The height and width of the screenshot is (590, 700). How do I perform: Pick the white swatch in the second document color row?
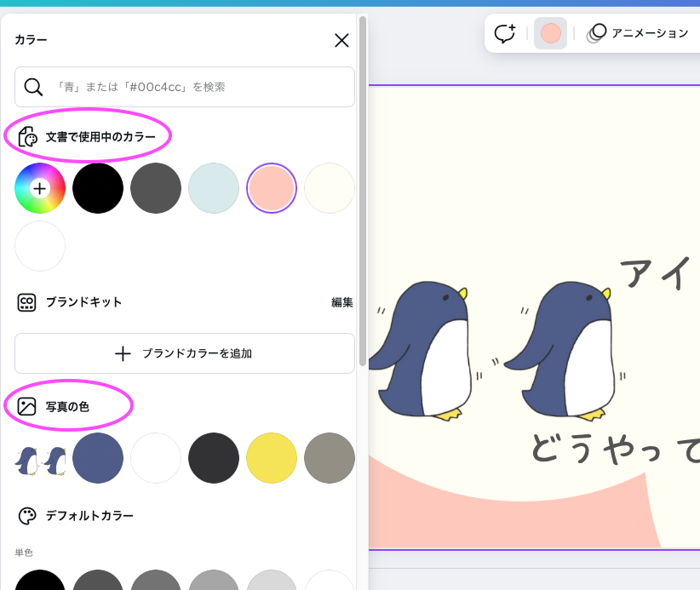point(40,246)
